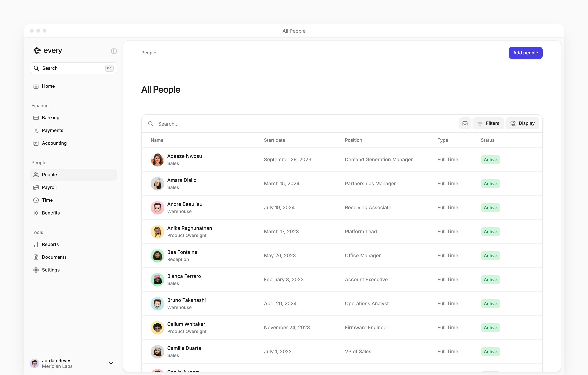Open the Time clock icon
This screenshot has width=588, height=375.
pos(36,200)
